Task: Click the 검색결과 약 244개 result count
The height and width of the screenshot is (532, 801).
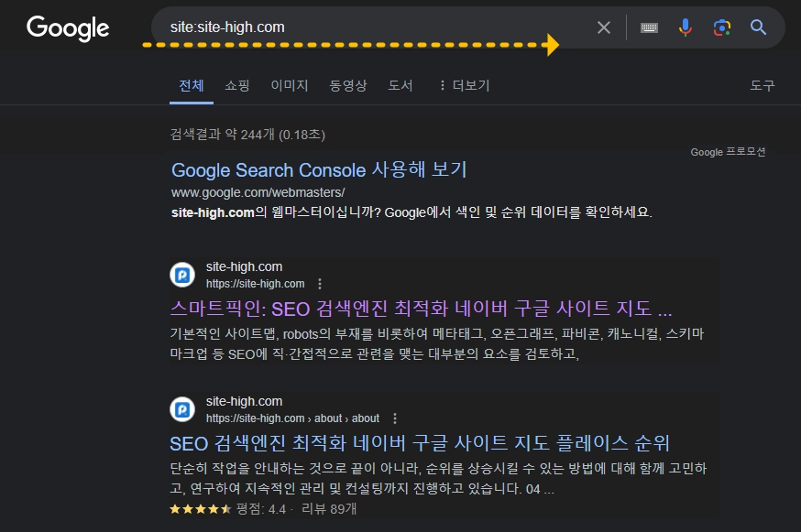Action: click(x=247, y=135)
